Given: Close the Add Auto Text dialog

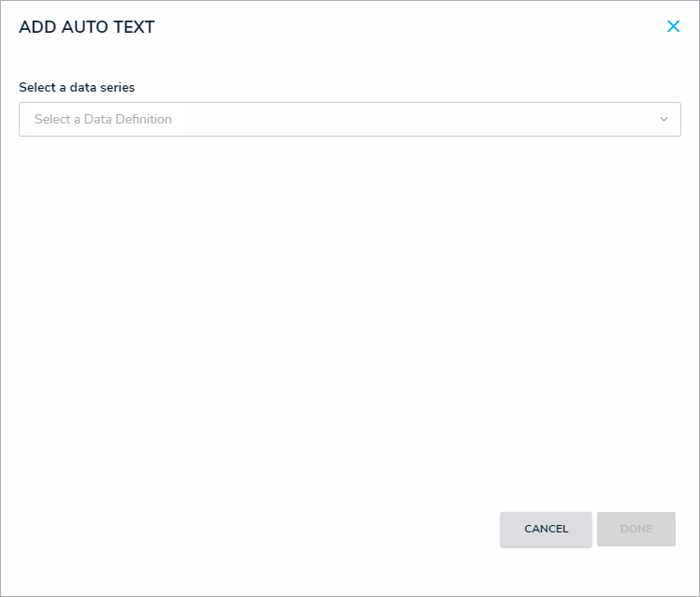Looking at the screenshot, I should [673, 27].
